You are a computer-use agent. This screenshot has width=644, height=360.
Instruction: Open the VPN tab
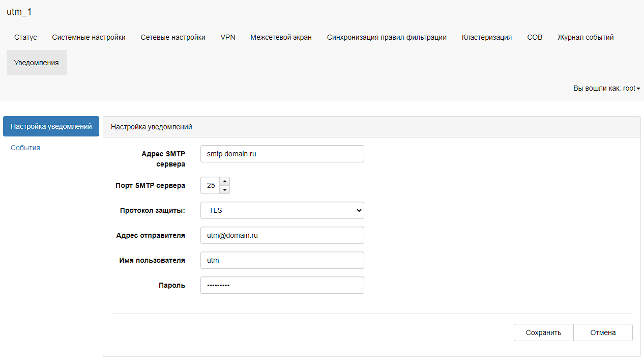pos(228,37)
